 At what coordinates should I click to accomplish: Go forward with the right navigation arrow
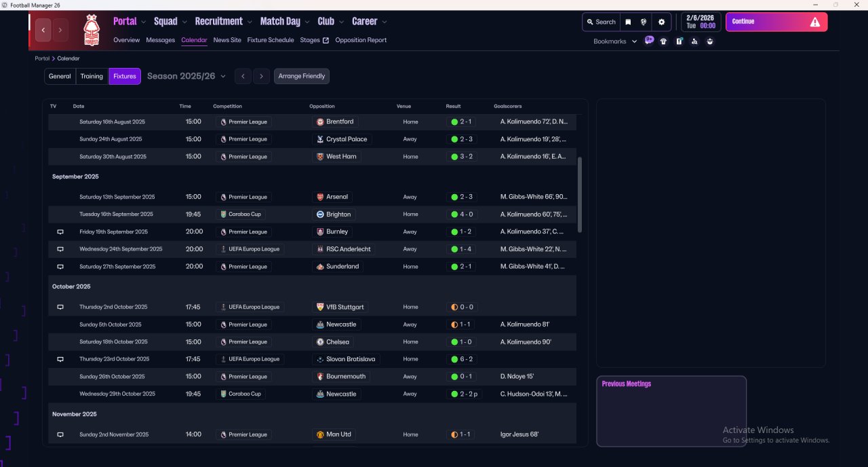[x=60, y=30]
